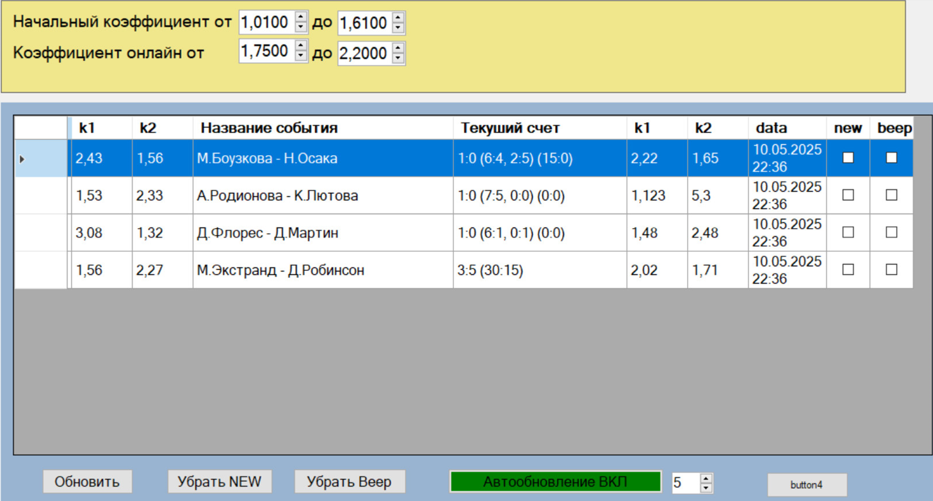Click score cell 1:0 (6:1, 0:1) (0:0)
Image resolution: width=933 pixels, height=501 pixels.
[540, 233]
